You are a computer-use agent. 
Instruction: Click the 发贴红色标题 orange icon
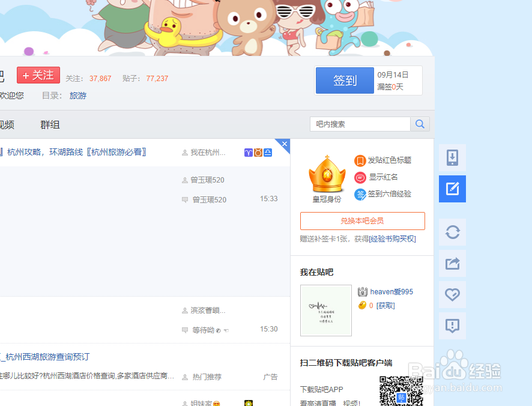tap(360, 160)
